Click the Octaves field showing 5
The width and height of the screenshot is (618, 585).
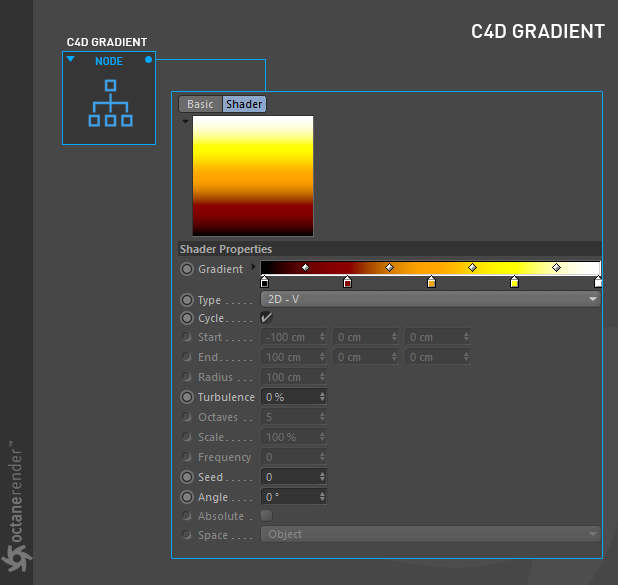294,417
